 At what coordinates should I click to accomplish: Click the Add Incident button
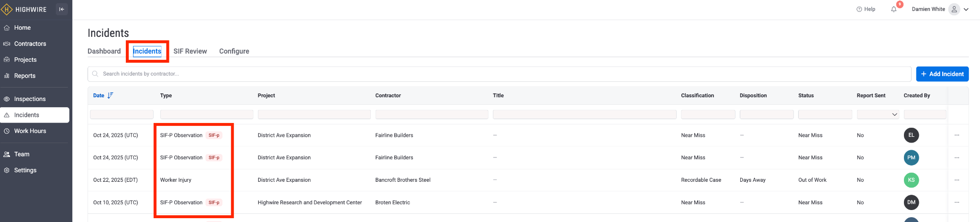(x=942, y=74)
